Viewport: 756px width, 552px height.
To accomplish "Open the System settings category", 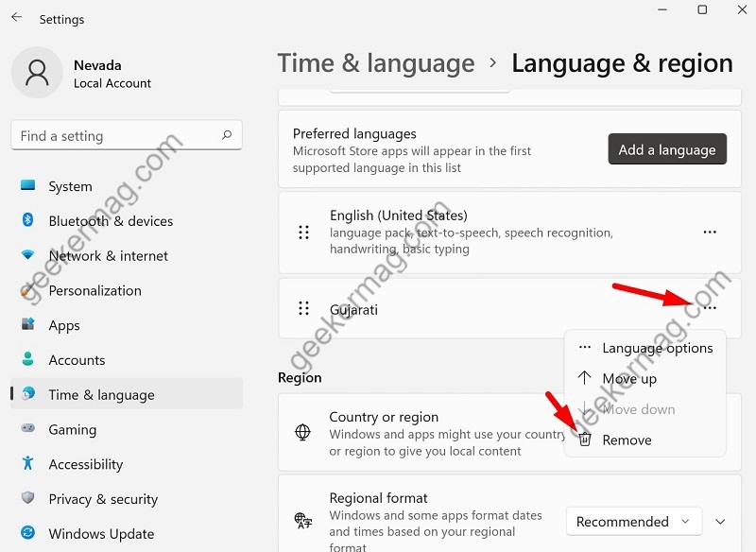I will pyautogui.click(x=127, y=186).
